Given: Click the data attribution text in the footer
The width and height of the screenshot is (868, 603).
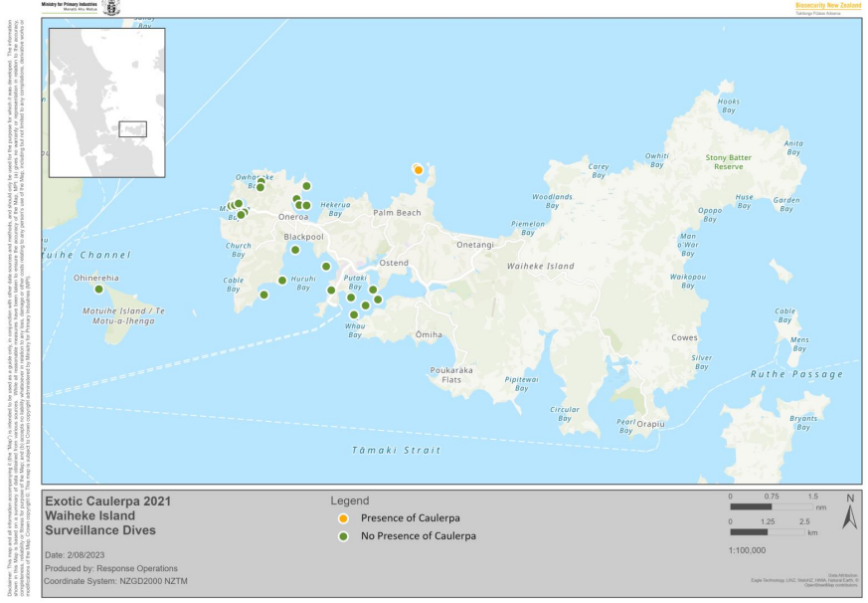Looking at the screenshot, I should (x=804, y=580).
